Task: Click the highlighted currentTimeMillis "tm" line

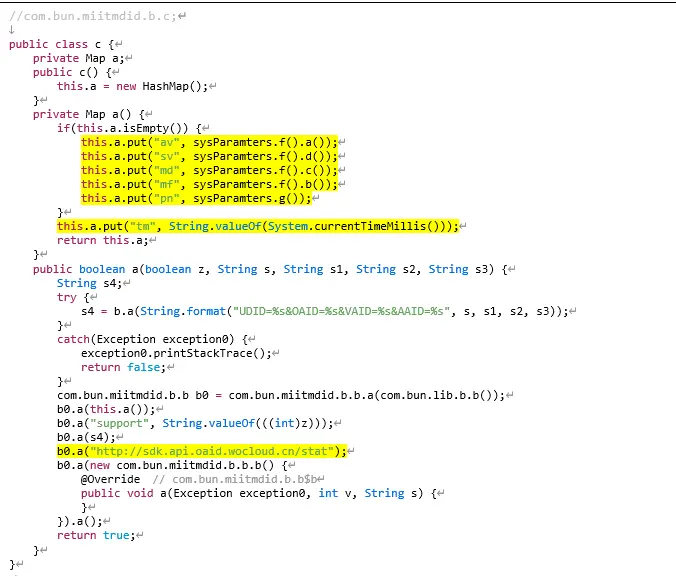Action: (257, 226)
